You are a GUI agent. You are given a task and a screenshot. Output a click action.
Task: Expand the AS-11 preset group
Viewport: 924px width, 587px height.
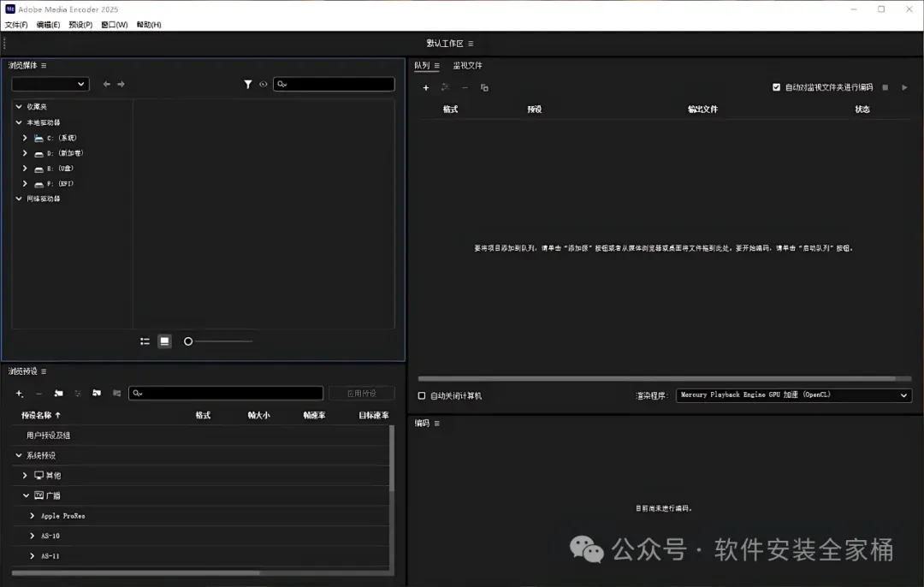pos(33,555)
